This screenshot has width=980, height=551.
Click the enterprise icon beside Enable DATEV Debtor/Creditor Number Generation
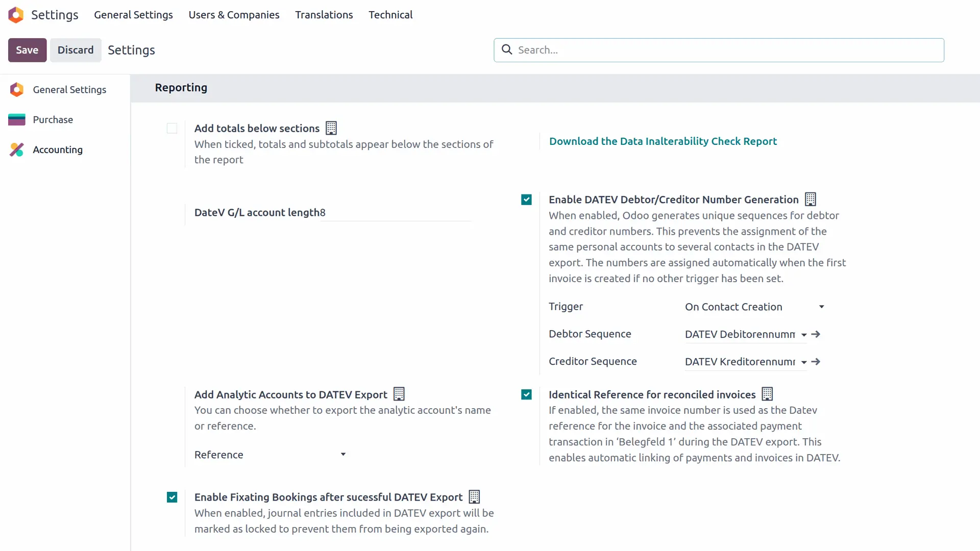tap(810, 199)
